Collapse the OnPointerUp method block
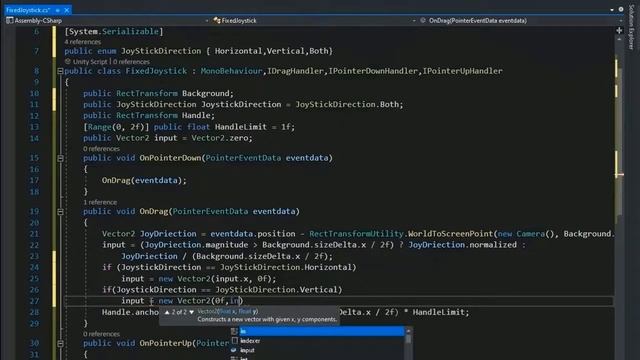The width and height of the screenshot is (640, 360). pyautogui.click(x=60, y=343)
